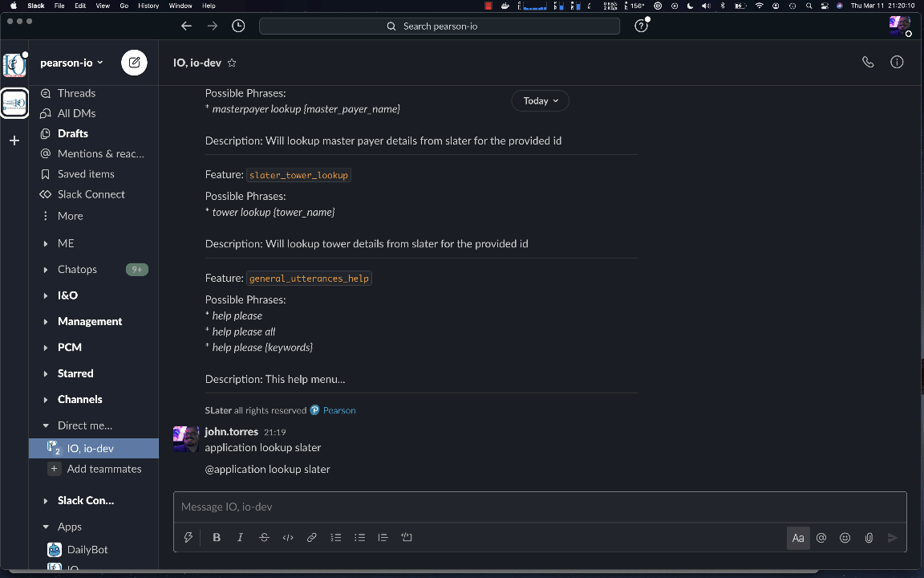Screen dimensions: 924x578
Task: Open the Edit menu
Action: click(x=80, y=6)
